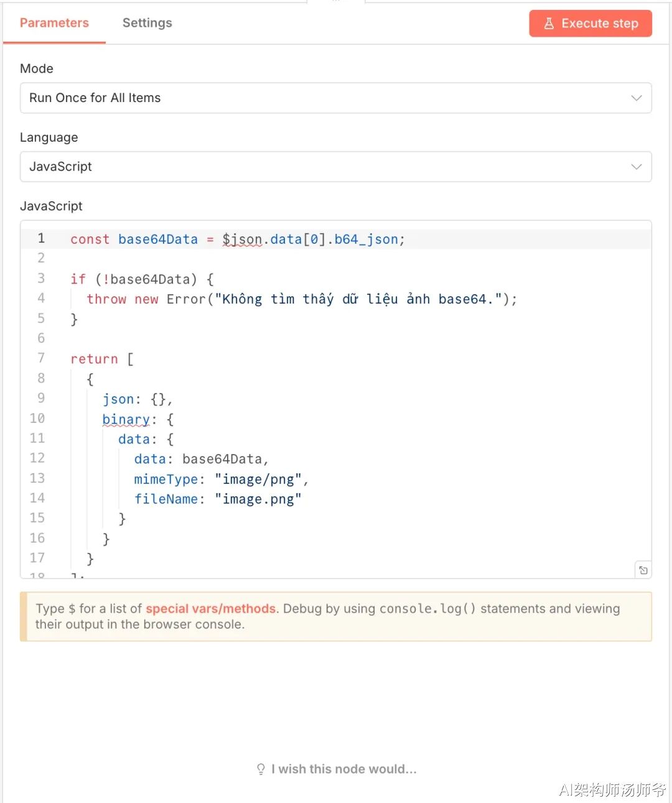Click line number 1 in the editor gutter
672x803 pixels.
coord(41,238)
